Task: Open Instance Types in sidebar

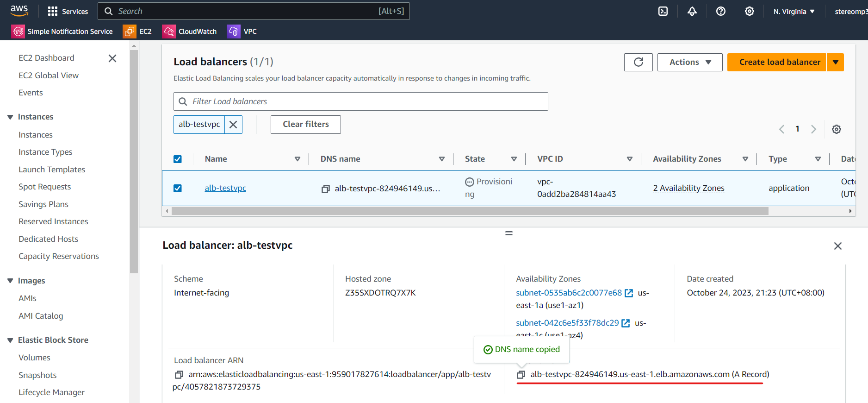Action: coord(45,152)
